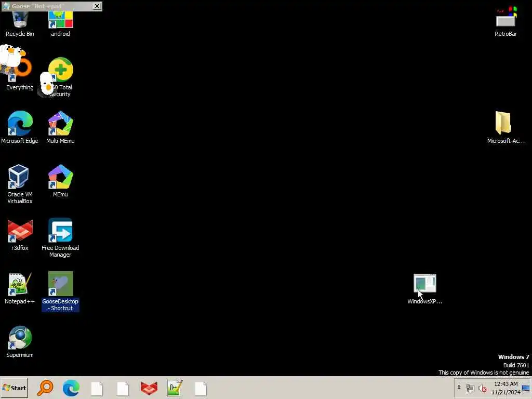Click blank taskbar icon directly beside Edge
Image resolution: width=532 pixels, height=399 pixels.
[97, 388]
